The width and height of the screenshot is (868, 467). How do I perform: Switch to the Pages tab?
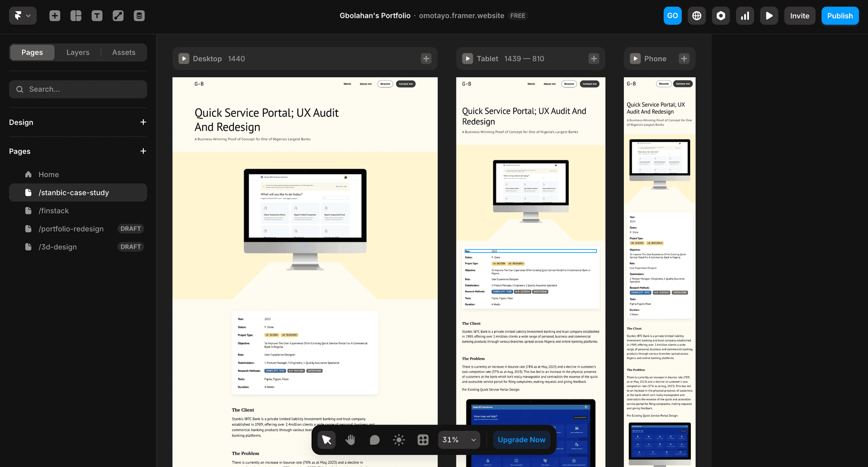32,52
